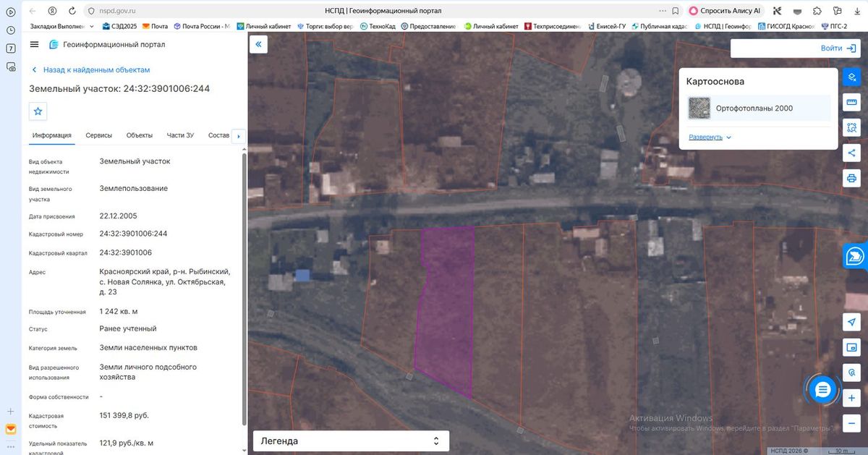Select the Ортофотопланы 2000 basemap thumbnail
Image resolution: width=868 pixels, height=455 pixels.
point(699,108)
